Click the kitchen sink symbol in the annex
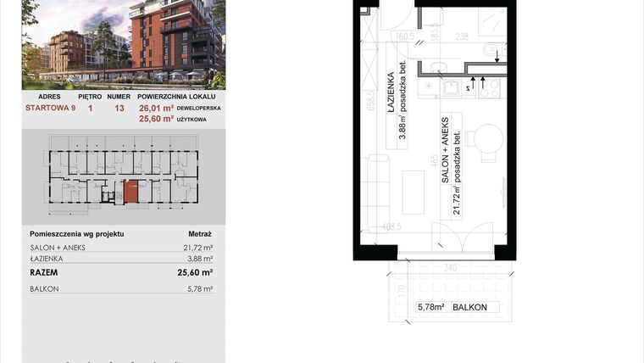This screenshot has height=363, width=644. pyautogui.click(x=452, y=87)
